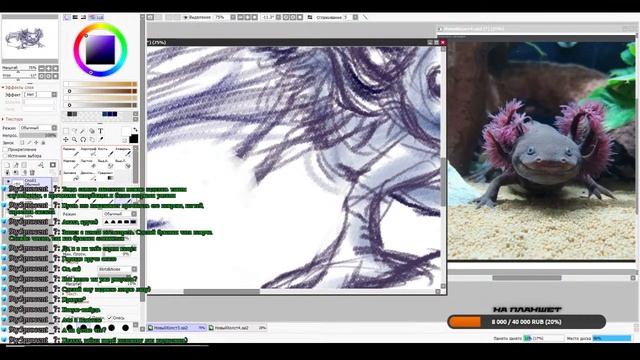The width and height of the screenshot is (640, 360).
Task: Click the Undo button in top toolbar
Action: point(149,17)
